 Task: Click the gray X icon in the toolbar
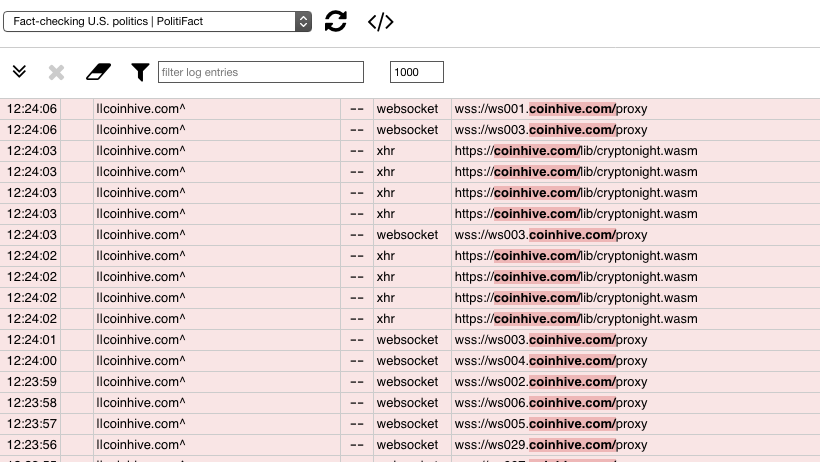point(57,72)
